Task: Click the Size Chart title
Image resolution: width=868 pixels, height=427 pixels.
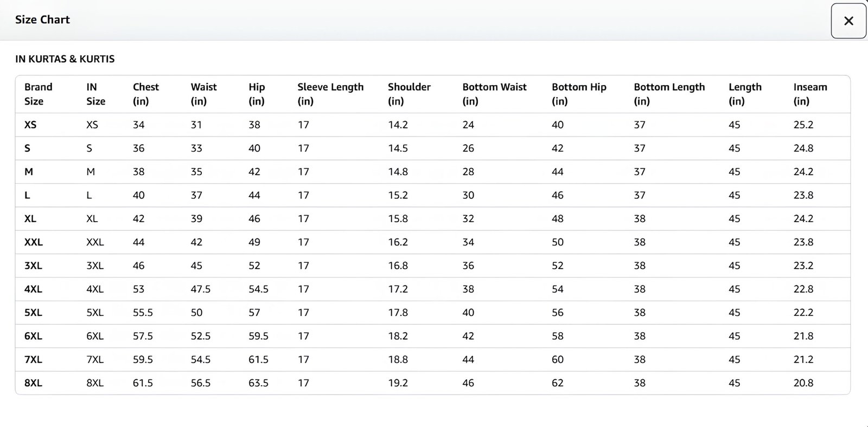Action: [42, 20]
